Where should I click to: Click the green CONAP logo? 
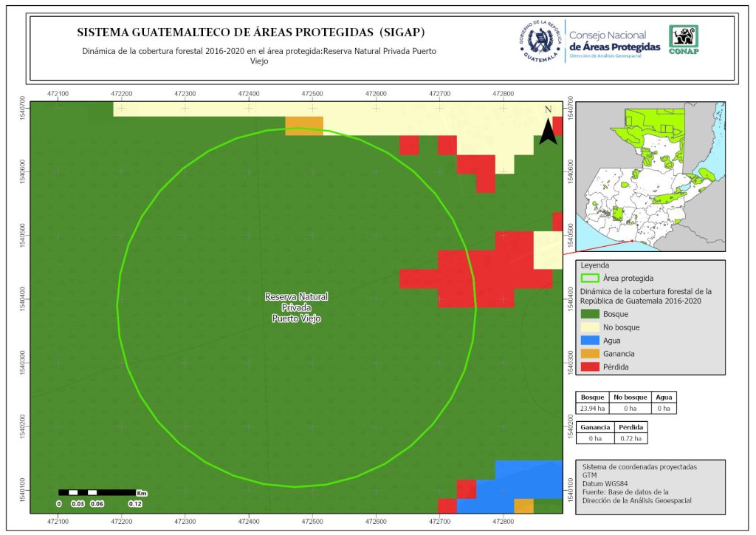tap(683, 40)
